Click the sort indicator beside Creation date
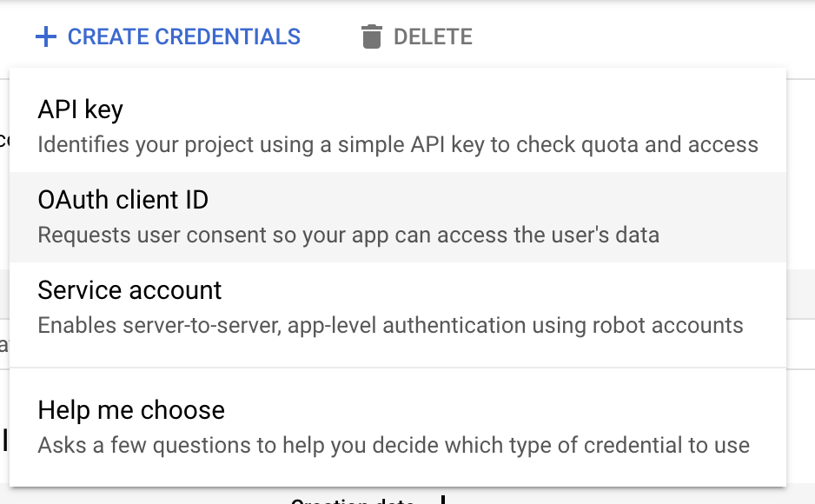The width and height of the screenshot is (815, 504). coord(442,498)
